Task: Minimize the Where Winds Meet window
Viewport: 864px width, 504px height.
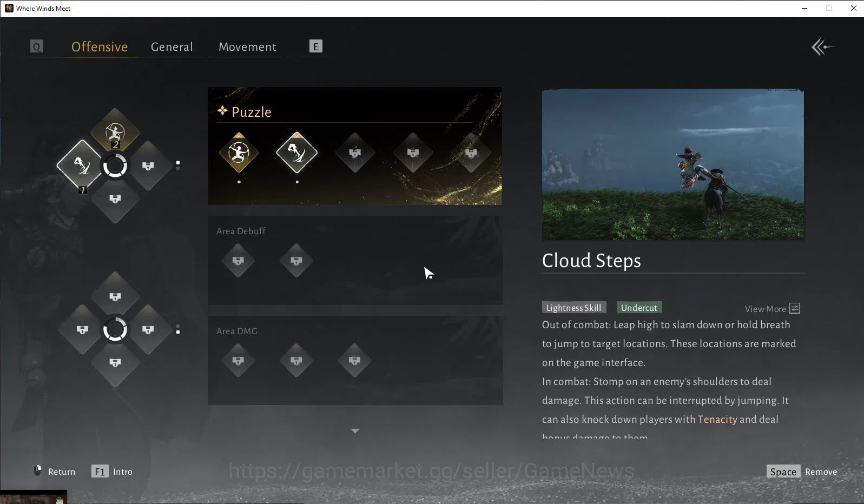Action: click(804, 8)
